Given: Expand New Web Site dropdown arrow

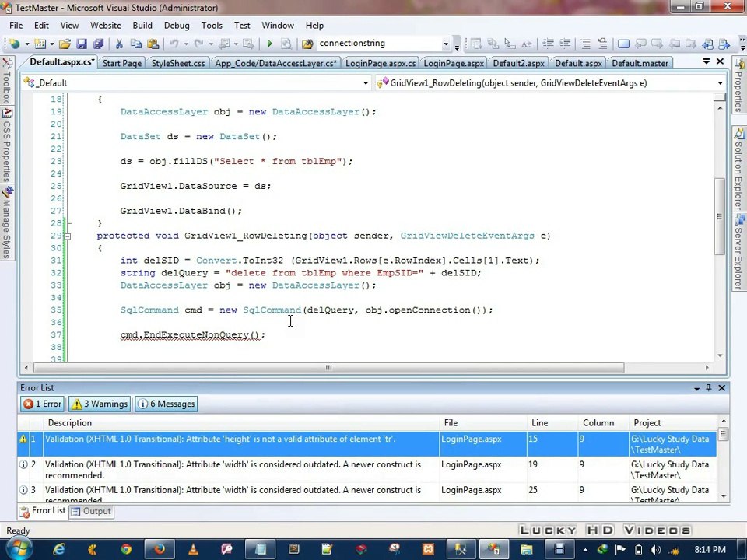Looking at the screenshot, I should point(27,44).
